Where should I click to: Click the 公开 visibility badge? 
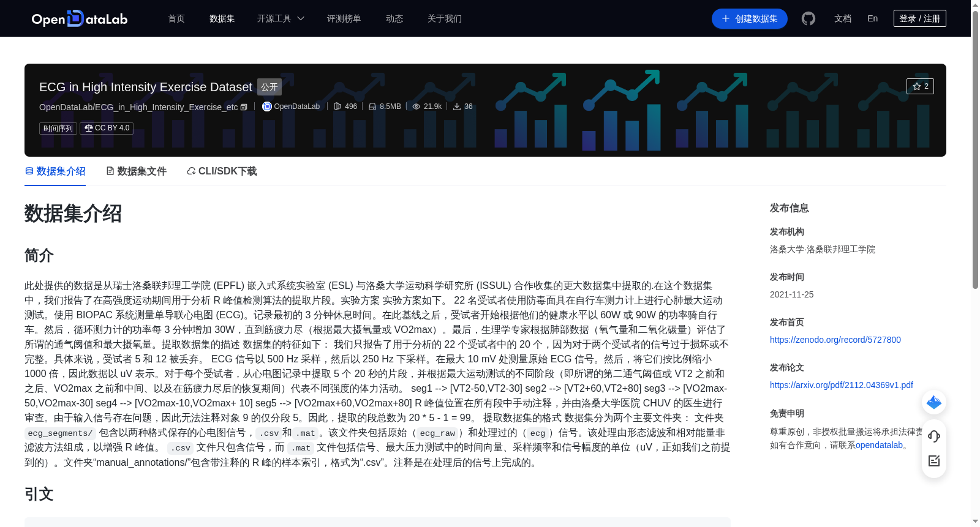click(x=269, y=87)
